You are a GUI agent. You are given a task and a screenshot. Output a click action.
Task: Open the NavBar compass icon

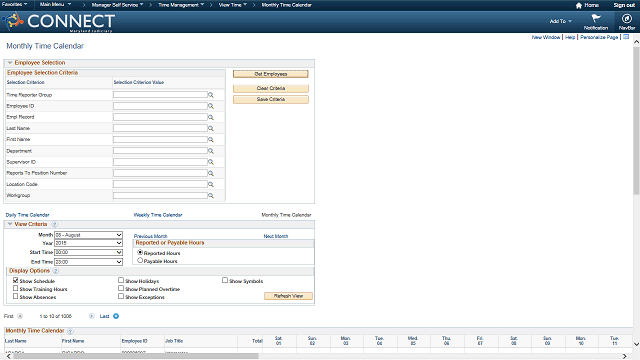(x=627, y=18)
